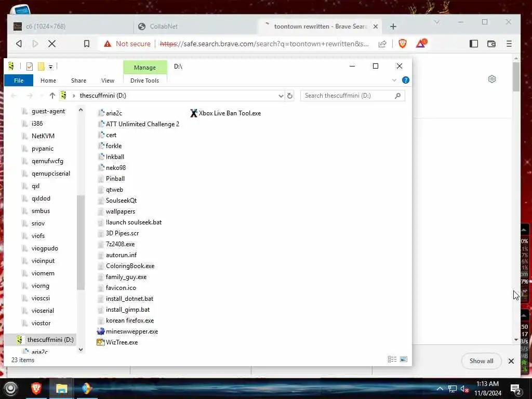The height and width of the screenshot is (399, 532).
Task: Select NetKVM folder in navigation pane
Action: point(43,136)
